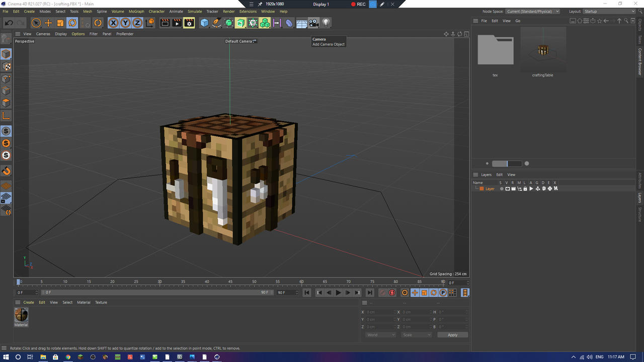Go up one level in Content Browser
The height and width of the screenshot is (362, 644).
619,21
